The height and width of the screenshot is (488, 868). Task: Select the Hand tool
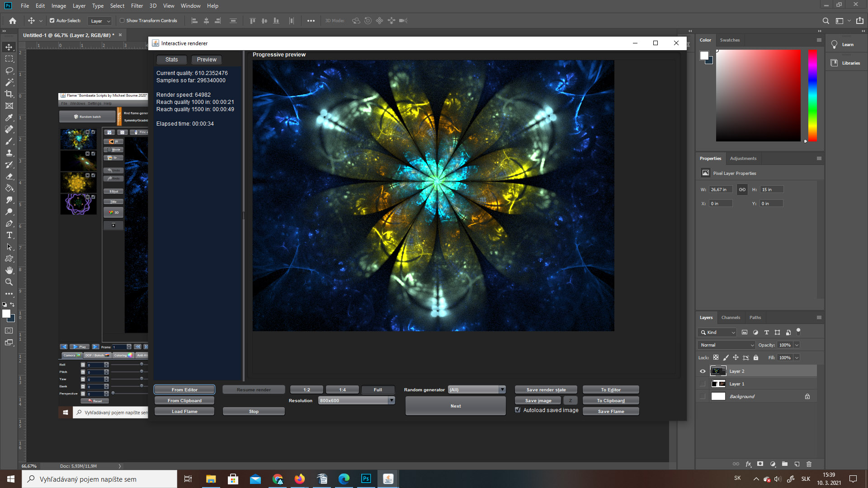(x=9, y=270)
